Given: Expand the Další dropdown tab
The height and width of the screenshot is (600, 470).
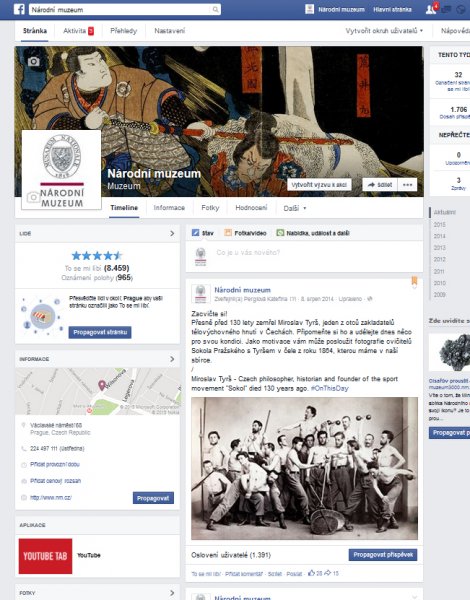Looking at the screenshot, I should pyautogui.click(x=295, y=208).
